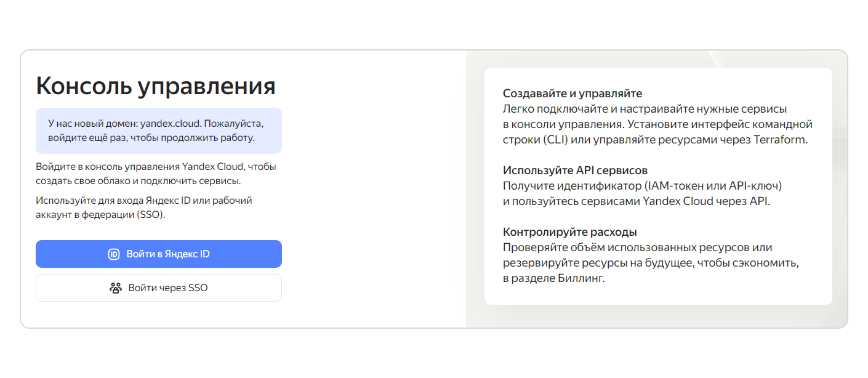Choose the Войти через SSO button
Image resolution: width=868 pixels, height=378 pixels.
tap(159, 288)
